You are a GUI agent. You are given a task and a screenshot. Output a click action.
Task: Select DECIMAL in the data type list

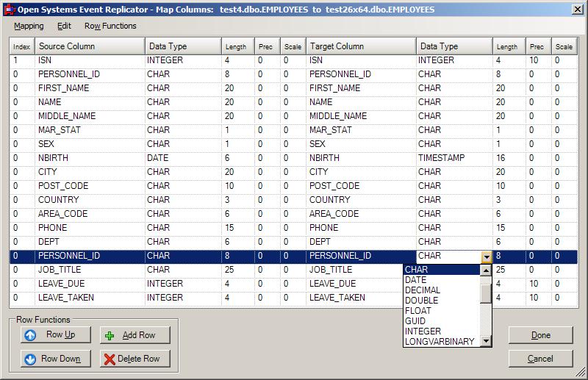pos(442,290)
